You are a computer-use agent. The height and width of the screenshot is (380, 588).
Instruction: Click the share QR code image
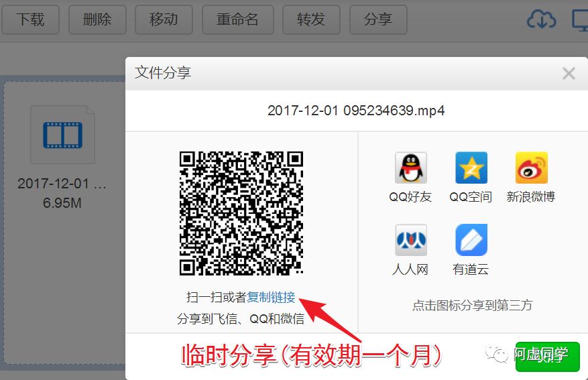coord(241,213)
